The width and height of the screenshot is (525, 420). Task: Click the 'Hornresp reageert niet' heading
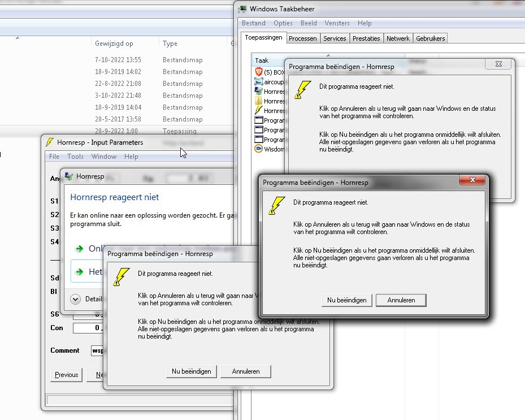tap(115, 197)
